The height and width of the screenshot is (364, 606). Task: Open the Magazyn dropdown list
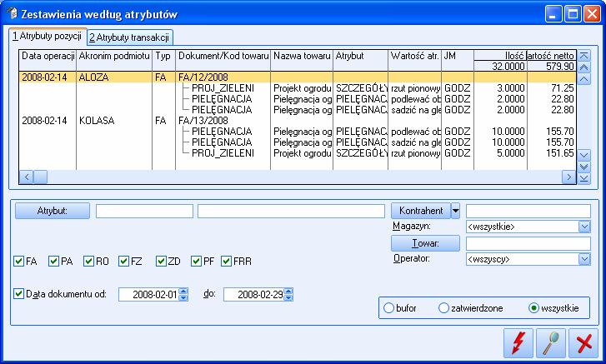pyautogui.click(x=584, y=227)
